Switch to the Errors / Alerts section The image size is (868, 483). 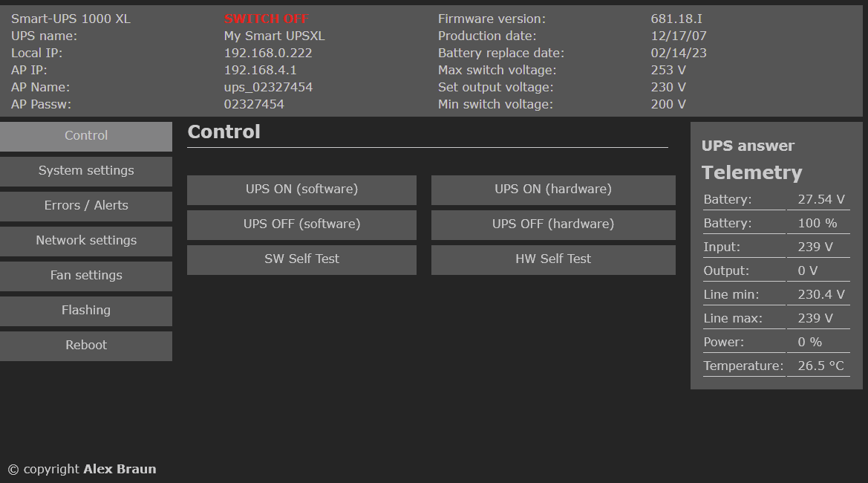click(x=86, y=206)
